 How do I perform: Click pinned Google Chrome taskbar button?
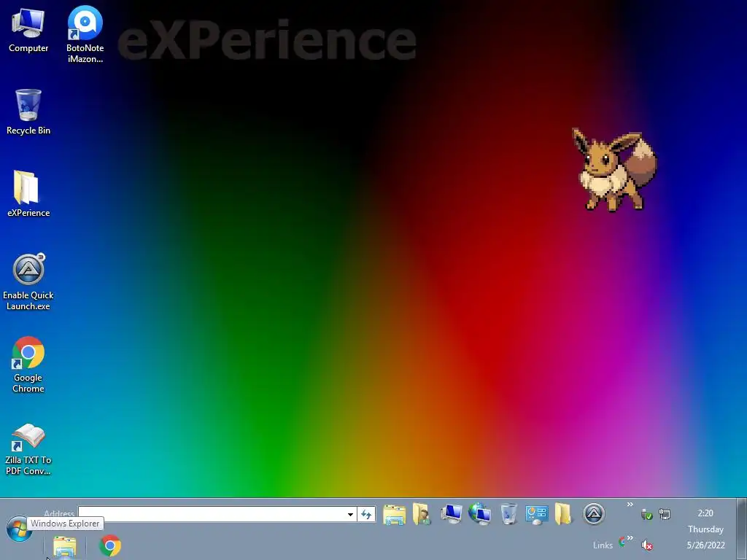[110, 545]
